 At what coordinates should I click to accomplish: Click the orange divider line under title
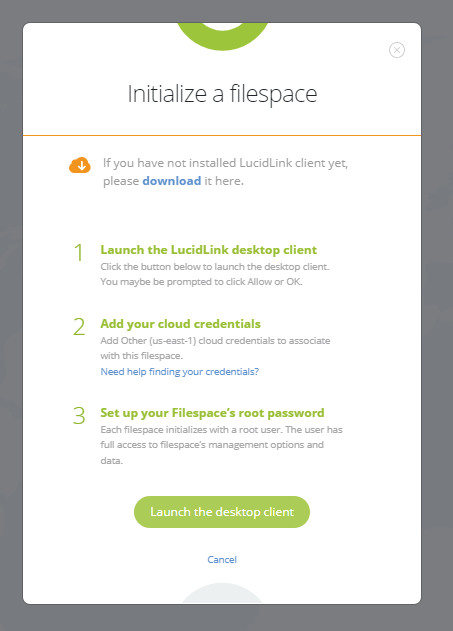click(222, 136)
